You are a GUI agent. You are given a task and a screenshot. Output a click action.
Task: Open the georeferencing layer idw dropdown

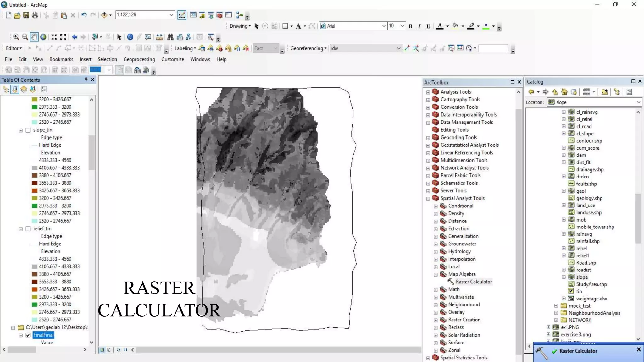[x=398, y=48]
